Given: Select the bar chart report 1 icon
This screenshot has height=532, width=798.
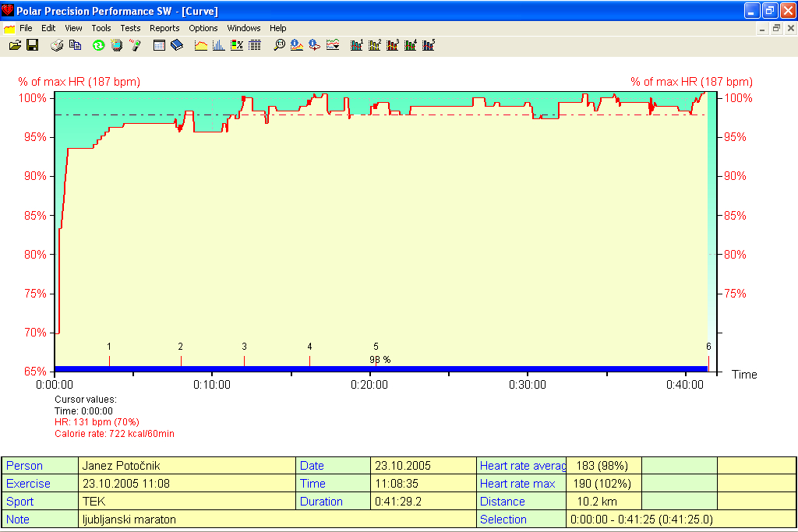Looking at the screenshot, I should 357,45.
